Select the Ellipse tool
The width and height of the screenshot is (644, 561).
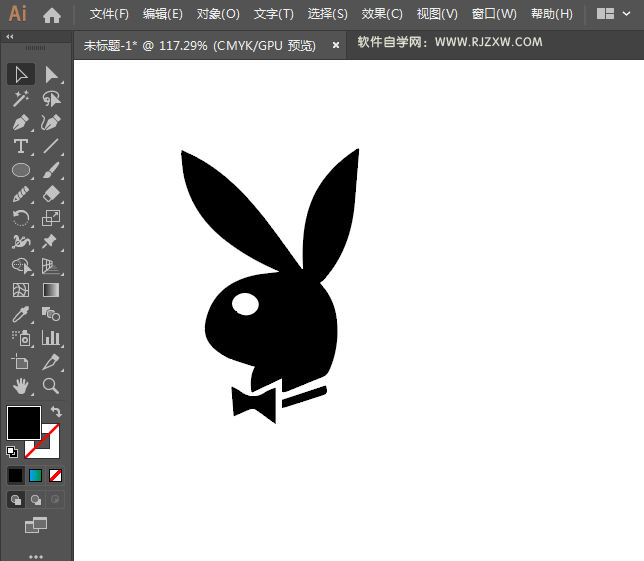click(21, 170)
